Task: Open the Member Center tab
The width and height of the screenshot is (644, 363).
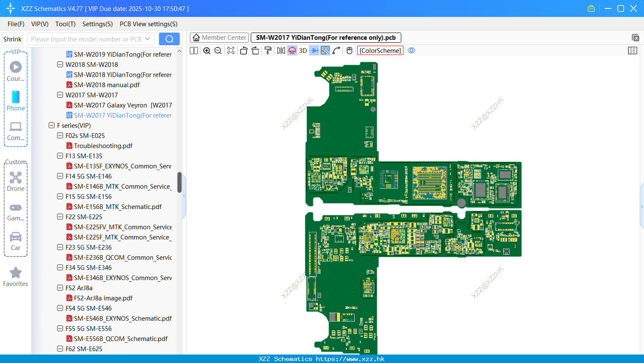Action: coord(219,38)
